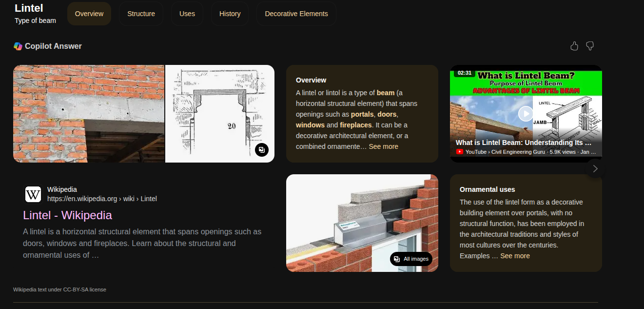Click the 'Ornamental uses' card heading
Screen dimensions: 644x309
point(488,189)
